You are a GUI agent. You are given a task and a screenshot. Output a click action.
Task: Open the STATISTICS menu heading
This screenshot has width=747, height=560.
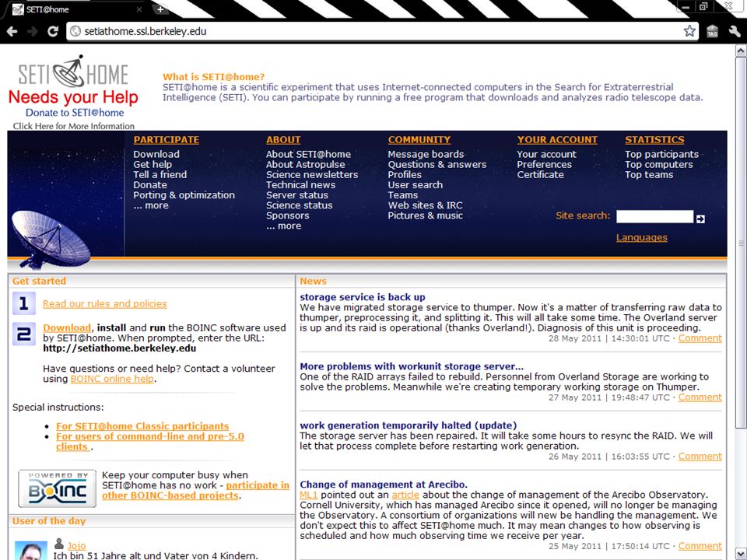pyautogui.click(x=654, y=140)
